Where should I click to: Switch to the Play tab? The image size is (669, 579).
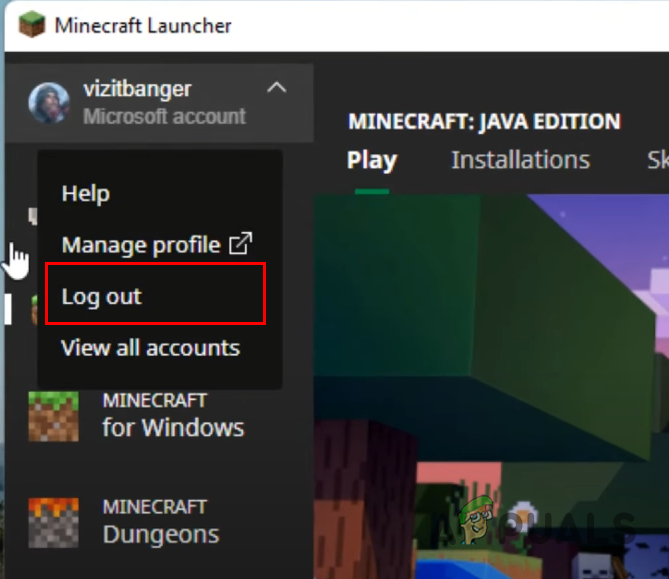372,161
